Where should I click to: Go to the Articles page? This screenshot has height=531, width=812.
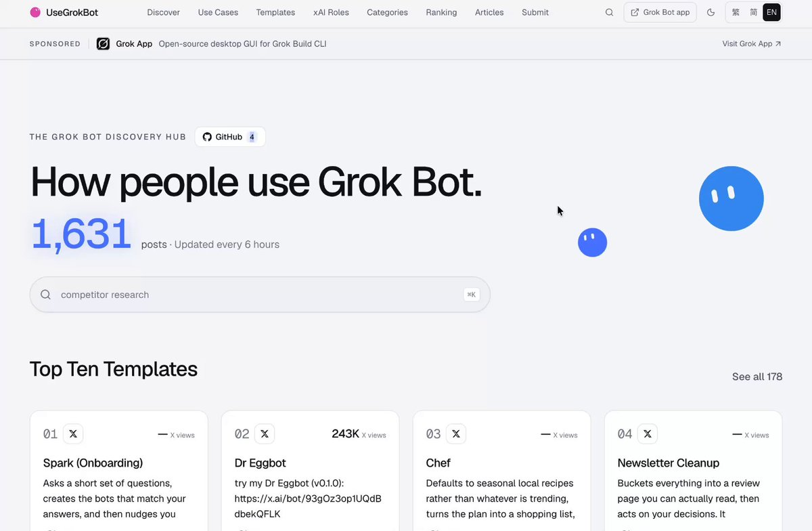(x=489, y=12)
